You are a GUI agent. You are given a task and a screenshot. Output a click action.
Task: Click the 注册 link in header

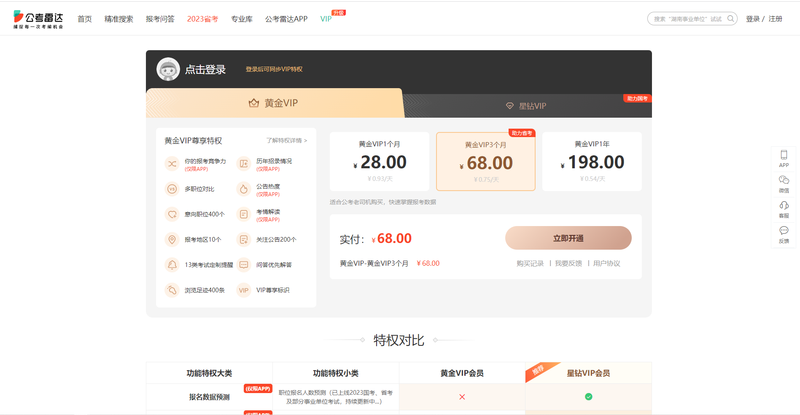pos(776,19)
